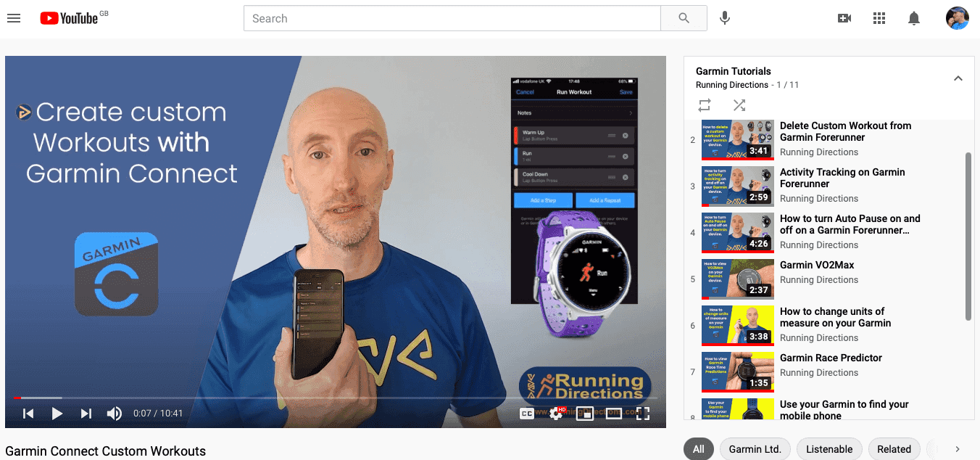Open the miniplayer icon
The image size is (980, 460).
[585, 413]
